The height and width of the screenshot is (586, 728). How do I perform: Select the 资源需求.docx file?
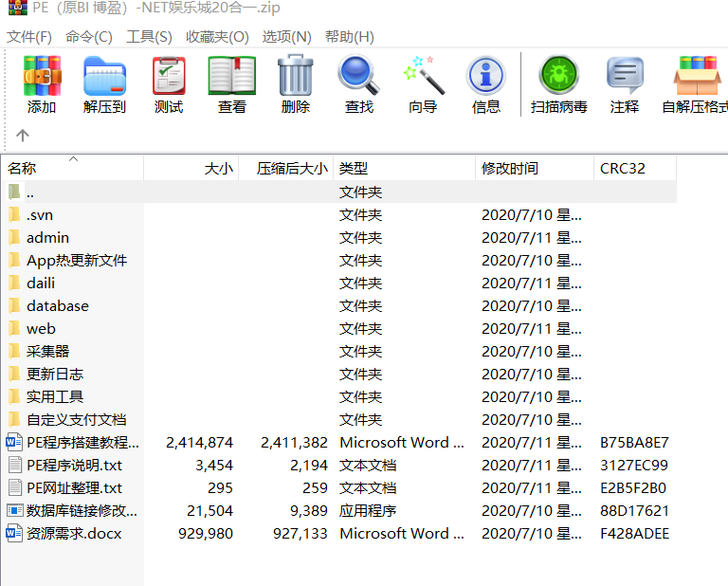pos(74,534)
